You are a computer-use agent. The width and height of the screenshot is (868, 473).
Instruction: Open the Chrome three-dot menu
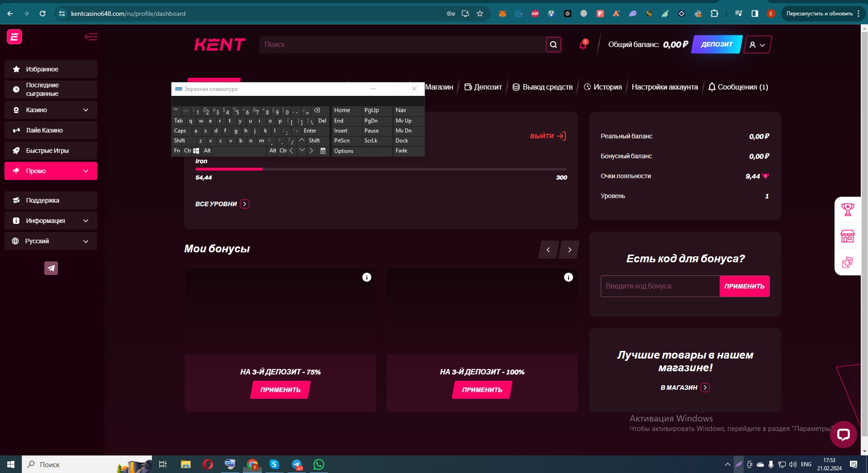tap(859, 14)
